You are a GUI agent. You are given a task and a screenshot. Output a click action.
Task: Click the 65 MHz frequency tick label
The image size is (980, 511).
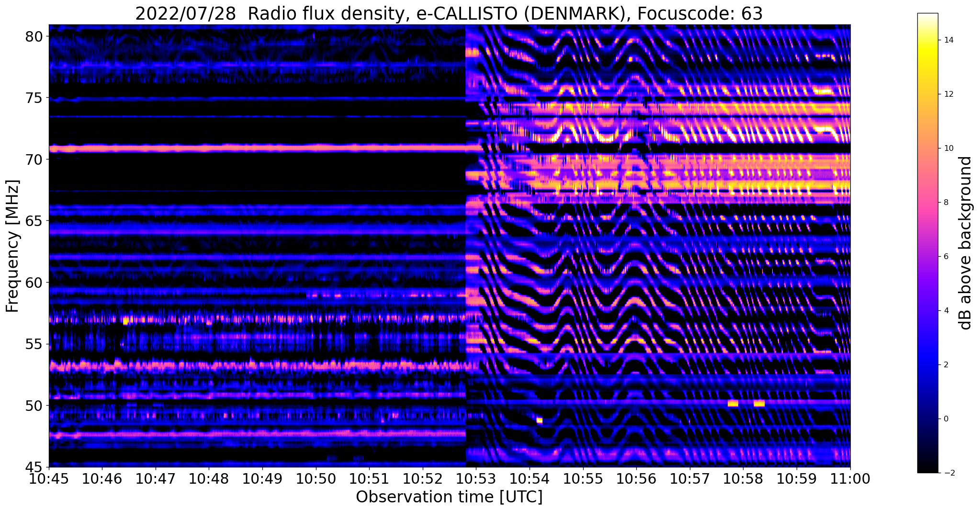pos(34,221)
